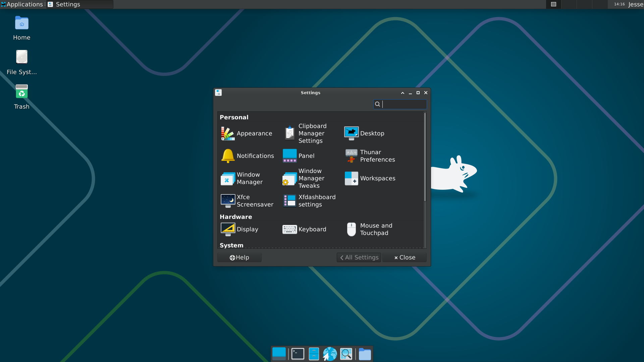Launch Terminal from the dock

point(298,354)
